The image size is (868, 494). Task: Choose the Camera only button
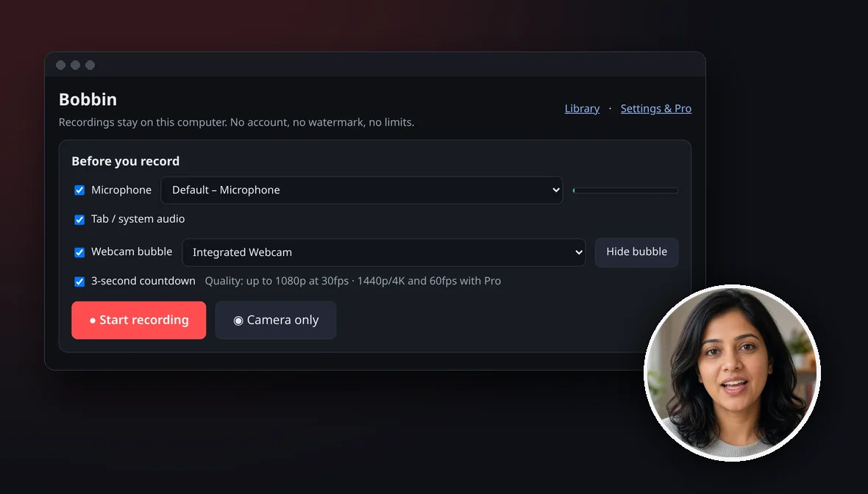(x=276, y=321)
